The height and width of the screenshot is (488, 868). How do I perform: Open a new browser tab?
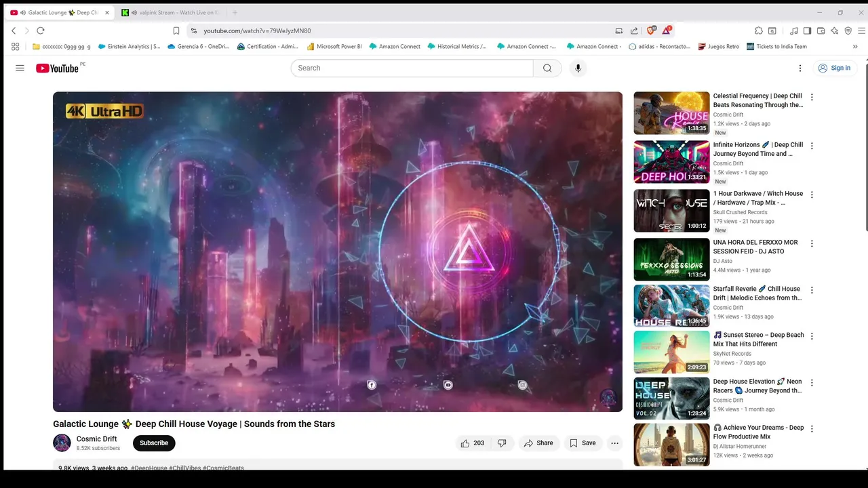coord(235,13)
